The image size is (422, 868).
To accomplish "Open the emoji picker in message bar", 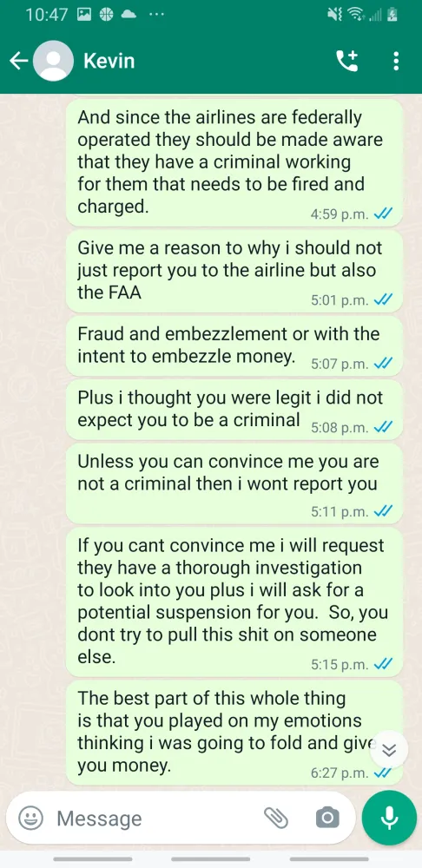I will click(x=31, y=818).
